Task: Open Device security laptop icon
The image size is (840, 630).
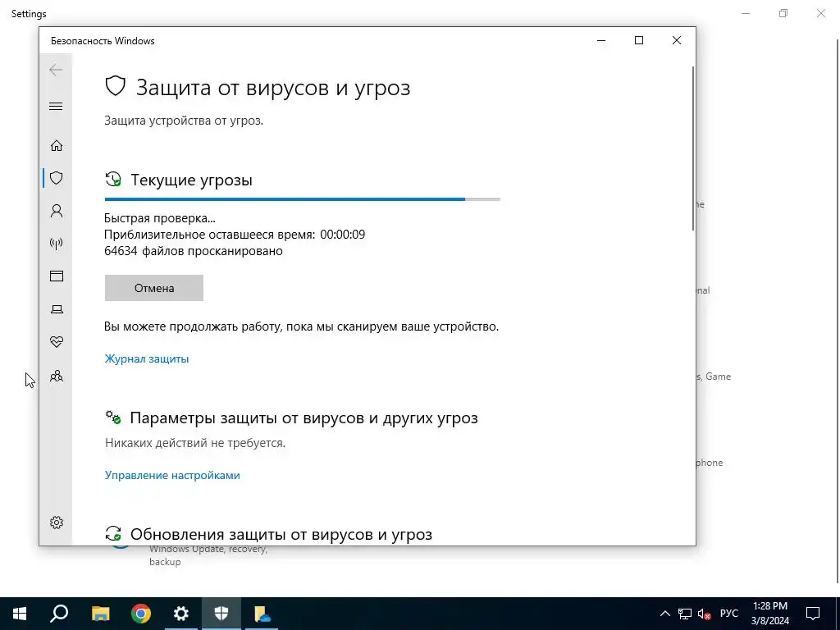Action: [x=57, y=309]
